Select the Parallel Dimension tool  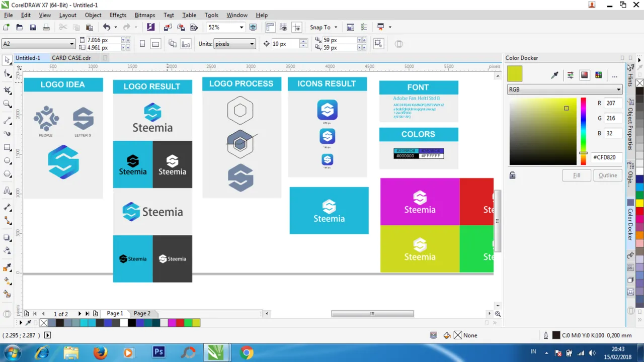pyautogui.click(x=7, y=207)
